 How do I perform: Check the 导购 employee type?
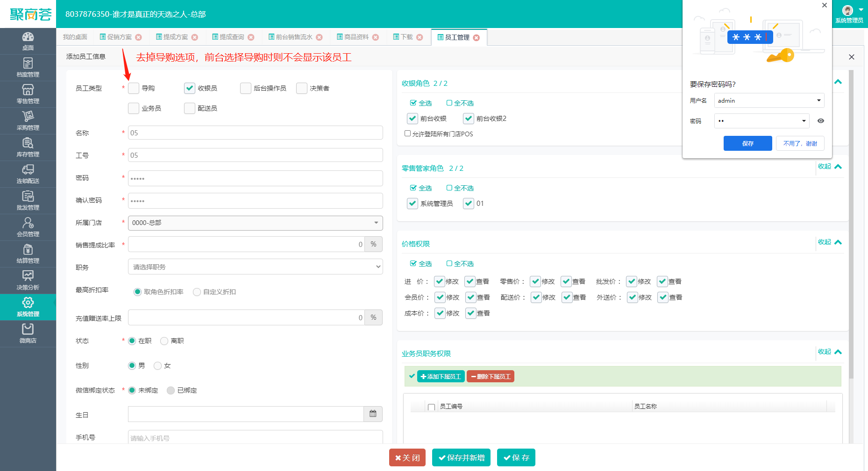(x=134, y=88)
